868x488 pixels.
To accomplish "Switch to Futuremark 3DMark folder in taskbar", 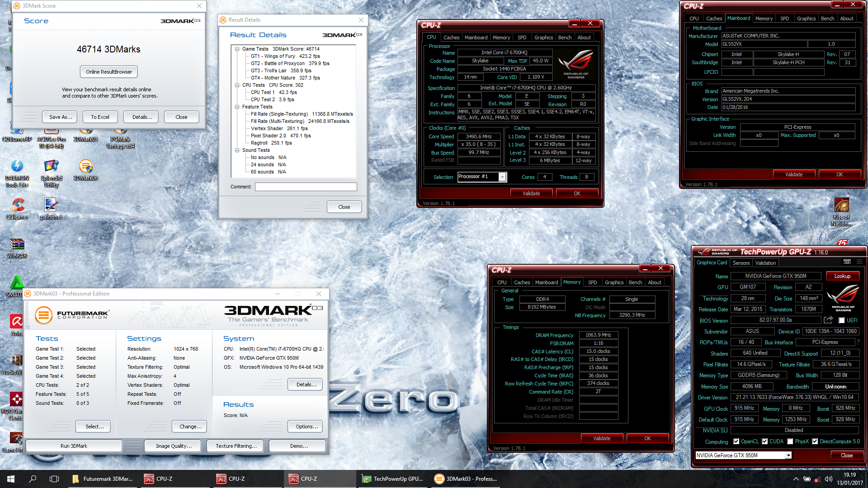I will tap(103, 479).
